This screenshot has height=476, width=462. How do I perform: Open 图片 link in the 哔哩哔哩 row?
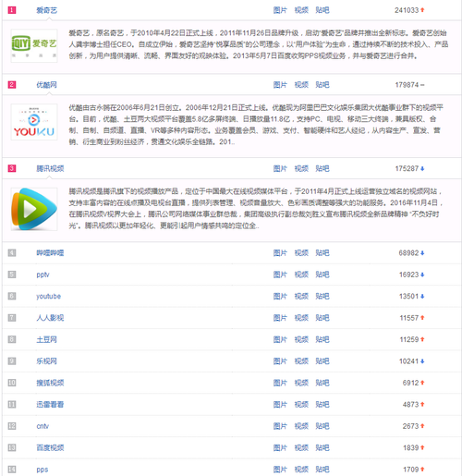point(280,253)
